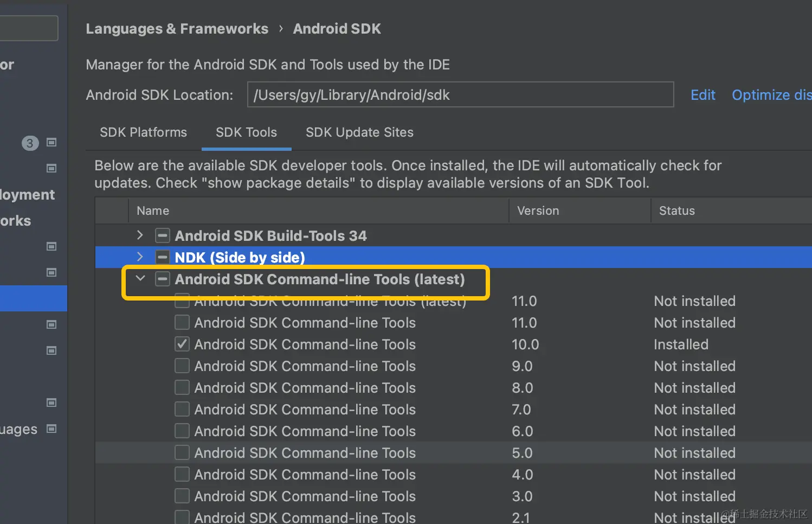Toggle the NDK (Side by side) checkbox
This screenshot has width=812, height=524.
coord(162,257)
